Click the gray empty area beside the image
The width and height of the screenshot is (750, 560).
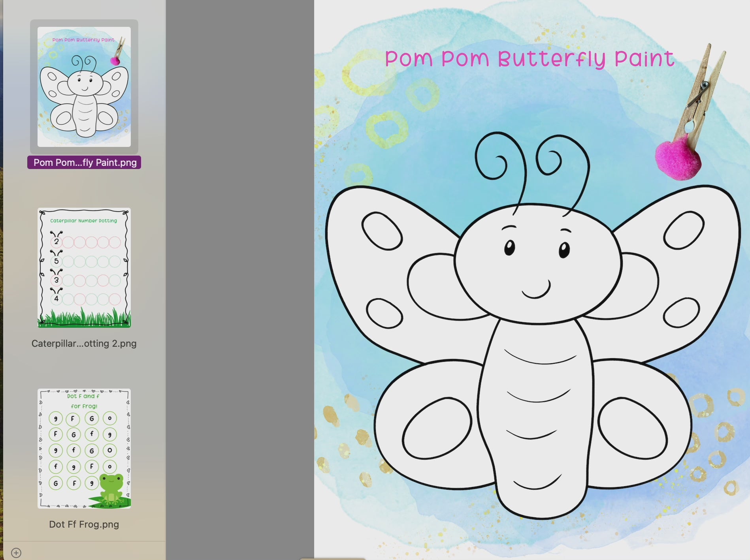240,276
